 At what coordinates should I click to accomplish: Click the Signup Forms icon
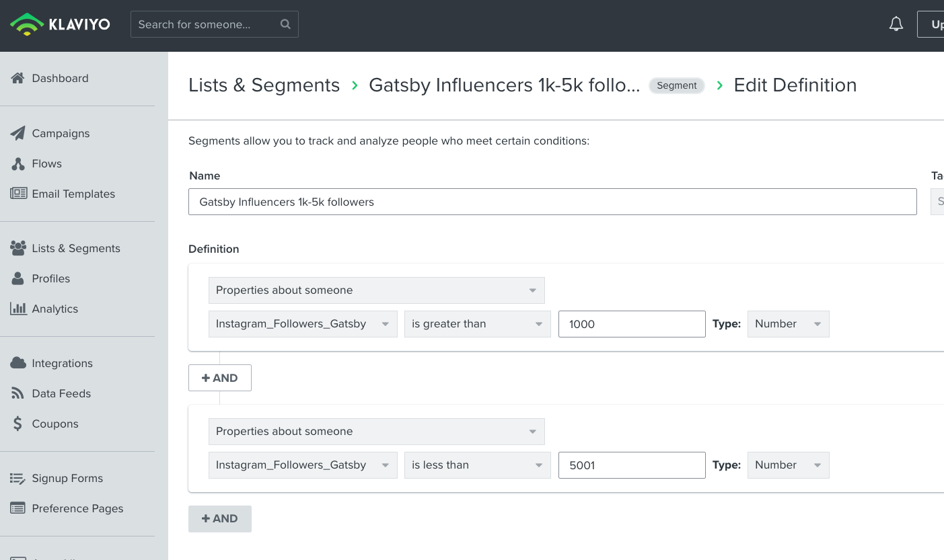(18, 478)
